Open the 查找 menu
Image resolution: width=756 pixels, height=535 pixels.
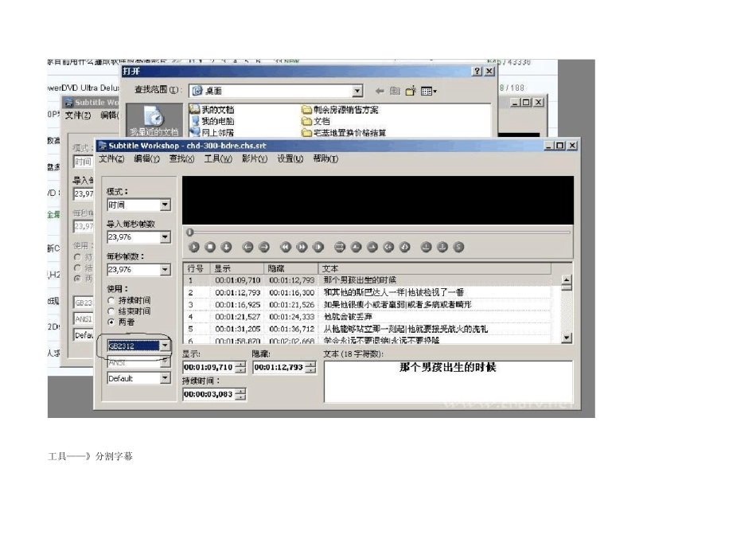181,158
